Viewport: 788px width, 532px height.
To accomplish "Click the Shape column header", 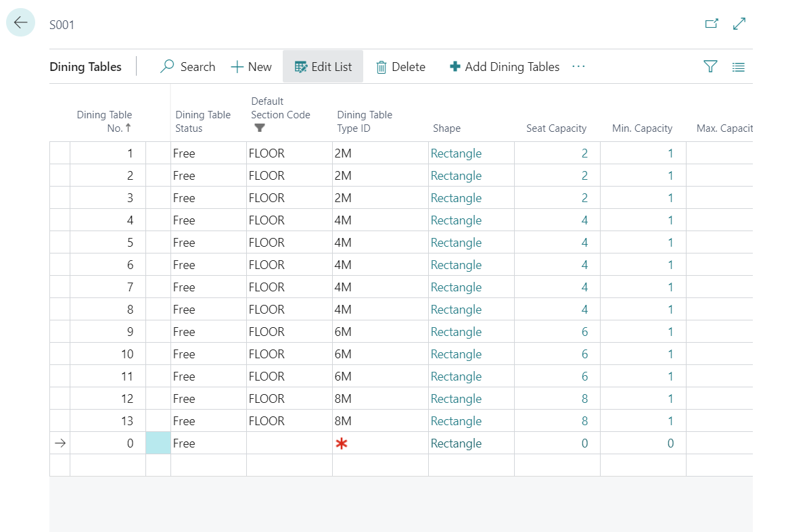I will [x=446, y=128].
